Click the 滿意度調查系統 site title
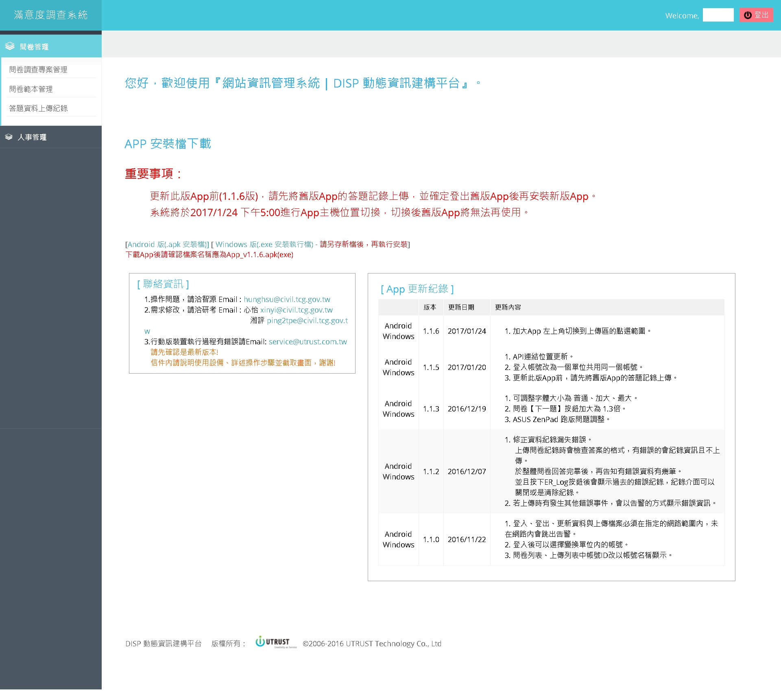Viewport: 781px width, 700px height. click(51, 15)
